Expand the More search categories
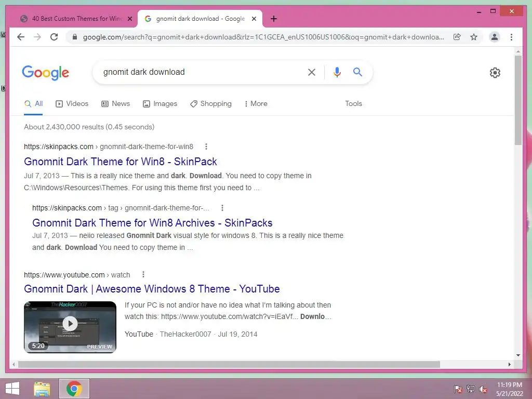 click(x=256, y=104)
